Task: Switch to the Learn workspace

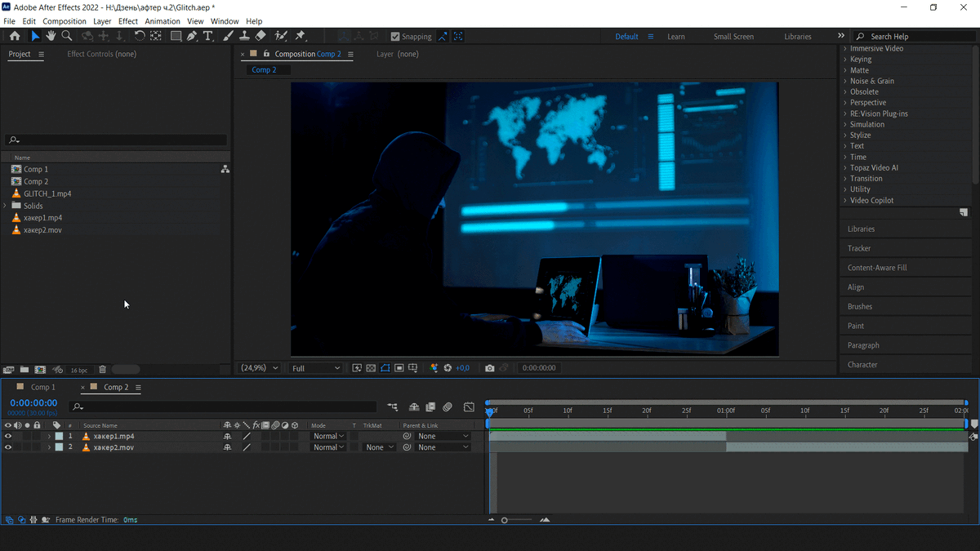Action: point(676,37)
